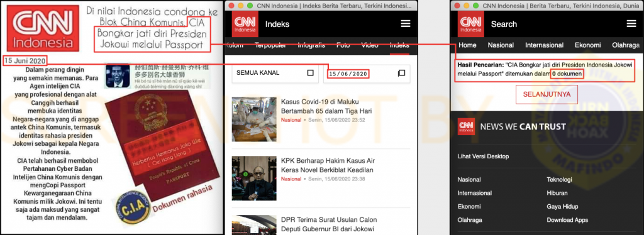This screenshot has width=644, height=235.
Task: Click Lihat Versi Desktop link
Action: tap(483, 156)
